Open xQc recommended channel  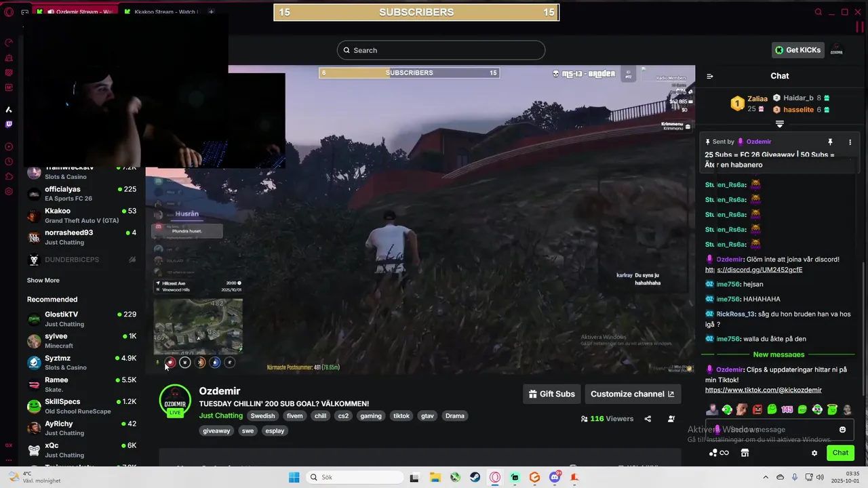tap(81, 449)
